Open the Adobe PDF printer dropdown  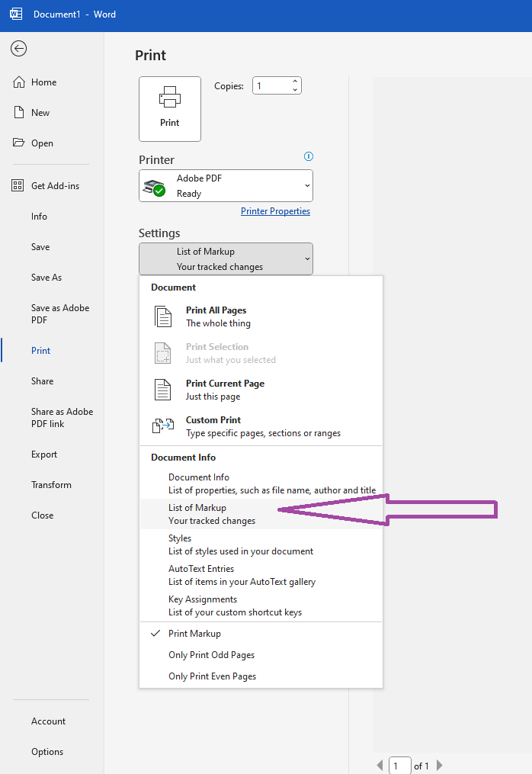(x=226, y=185)
